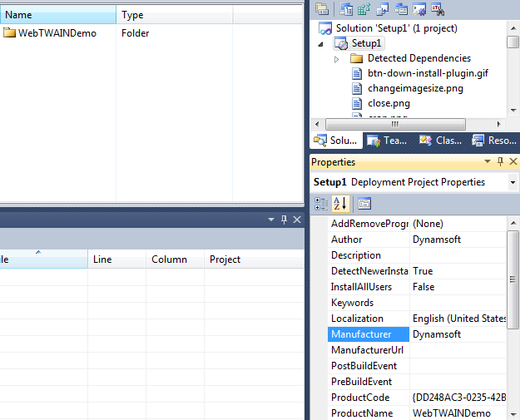
Task: Sort the list by the Line column
Action: [116, 259]
